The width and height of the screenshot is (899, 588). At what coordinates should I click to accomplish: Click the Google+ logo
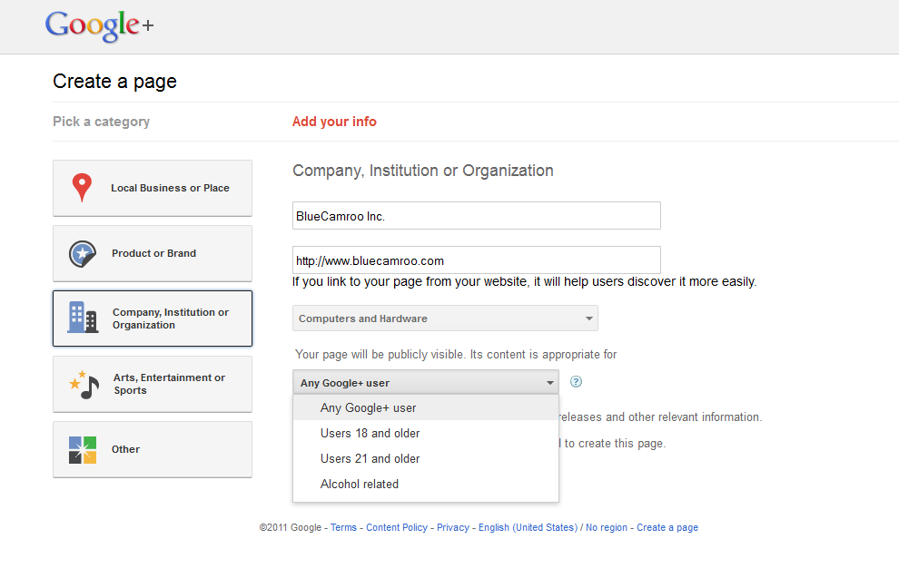point(99,25)
